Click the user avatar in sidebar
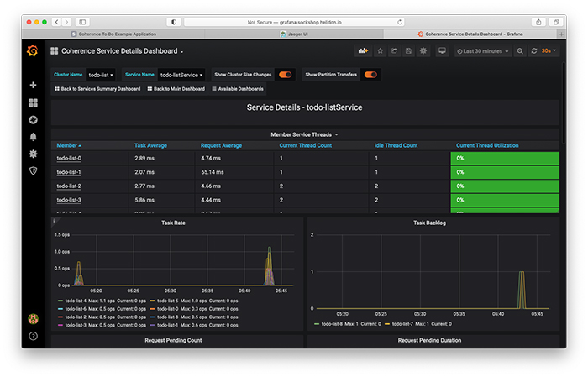 click(33, 319)
